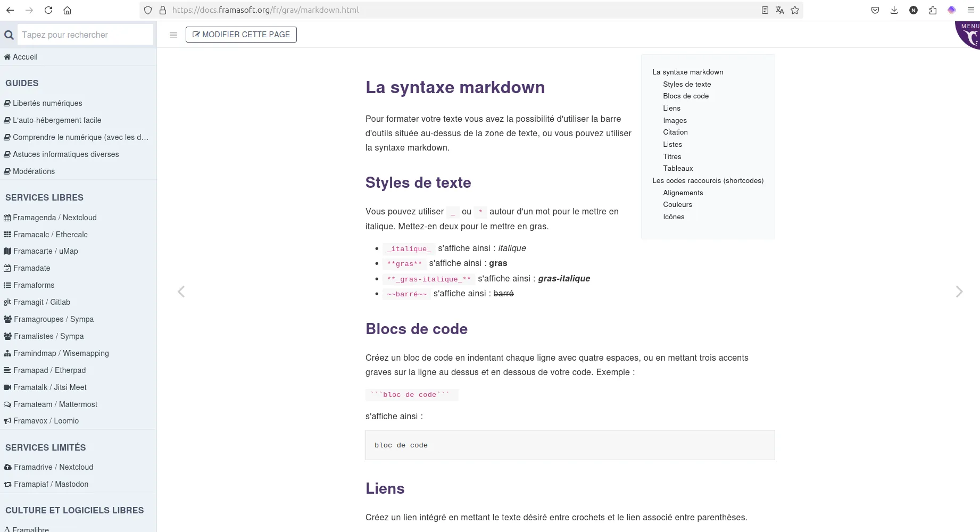Click the Blocs de code heading

[417, 329]
